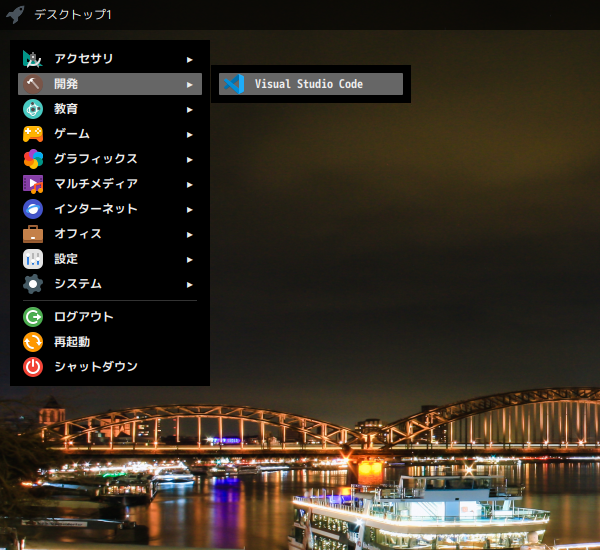Screen dimensions: 600x550
Task: Click the colorful グラフィックス icon
Action: (x=33, y=159)
